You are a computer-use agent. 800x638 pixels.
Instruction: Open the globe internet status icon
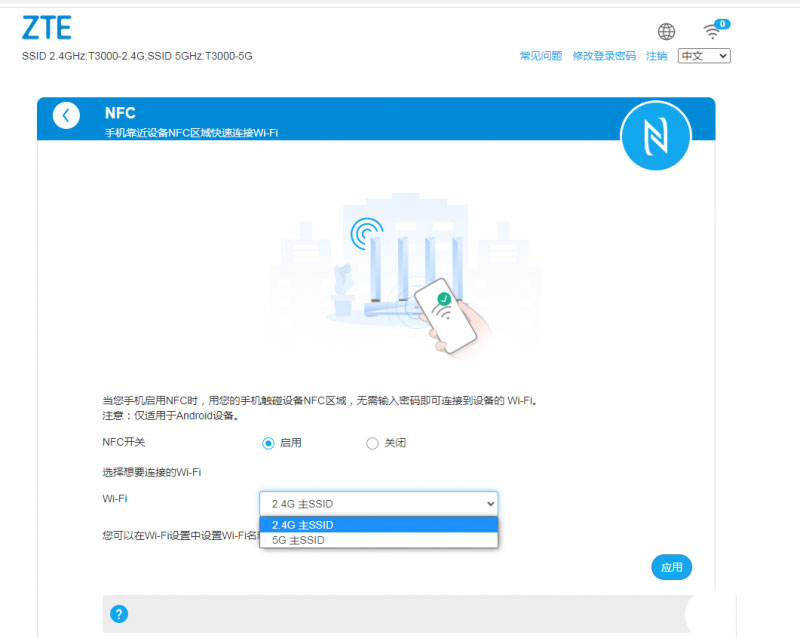[x=666, y=32]
